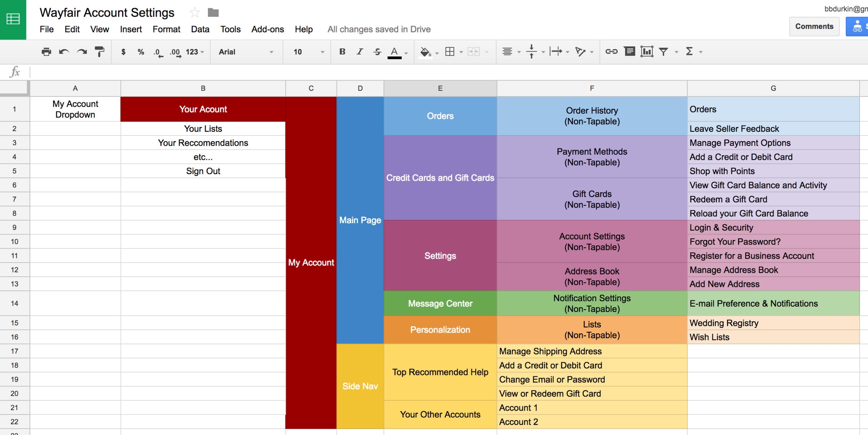Screen dimensions: 868x435
Task: Select the 'Side Nav' yellow cell
Action: tap(360, 386)
